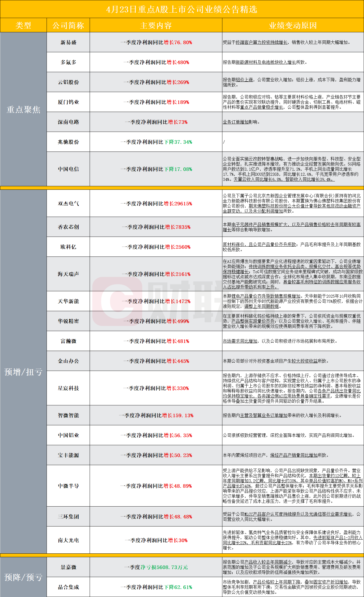This screenshot has height=597, width=364.
Task: Click company name 金山办公
Action: [x=68, y=361]
